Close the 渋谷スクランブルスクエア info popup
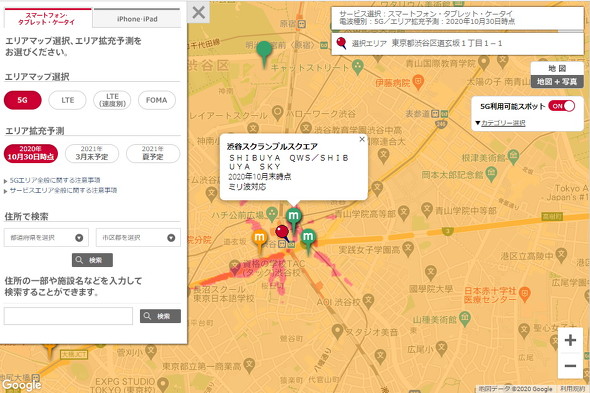Viewport: 590px width, 393px height. pyautogui.click(x=362, y=139)
